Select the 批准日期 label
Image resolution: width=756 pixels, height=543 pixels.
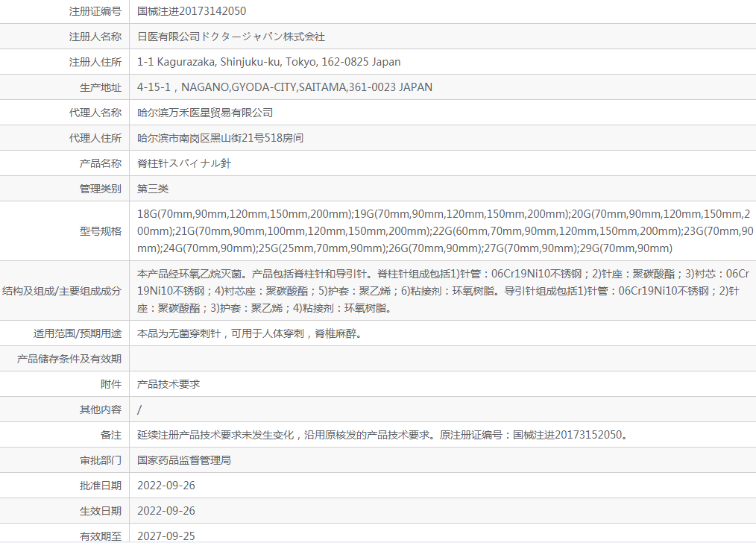(x=101, y=486)
